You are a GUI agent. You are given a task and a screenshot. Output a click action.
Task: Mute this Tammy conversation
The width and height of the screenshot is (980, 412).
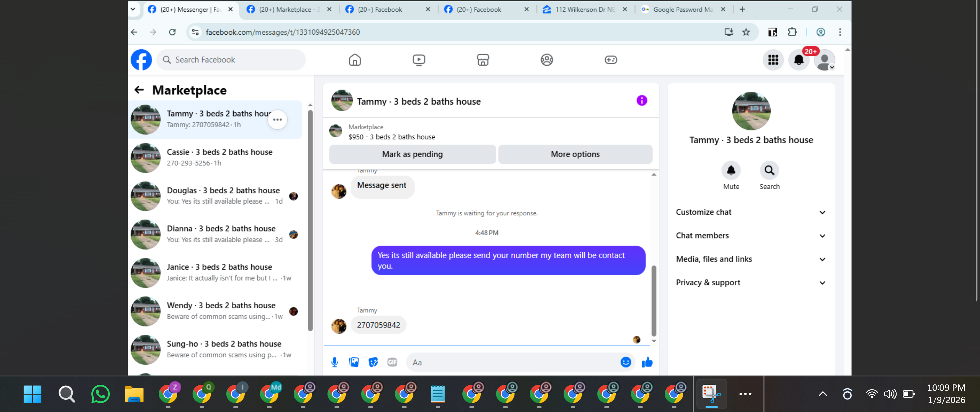pos(731,170)
